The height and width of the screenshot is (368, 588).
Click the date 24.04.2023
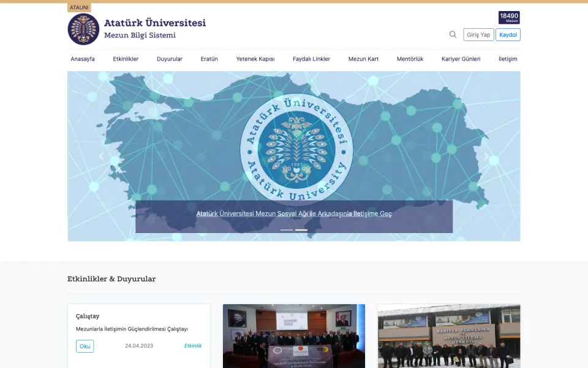click(139, 346)
